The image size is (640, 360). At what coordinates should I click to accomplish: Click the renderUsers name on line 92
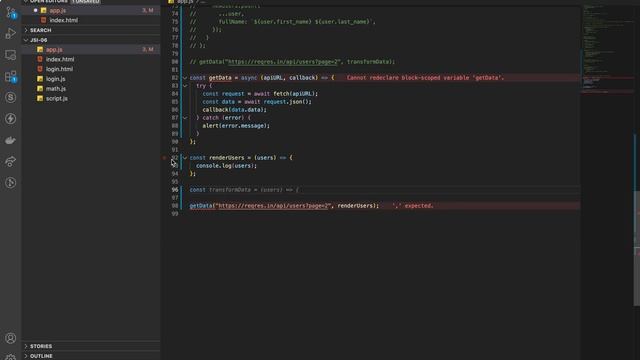(x=226, y=158)
